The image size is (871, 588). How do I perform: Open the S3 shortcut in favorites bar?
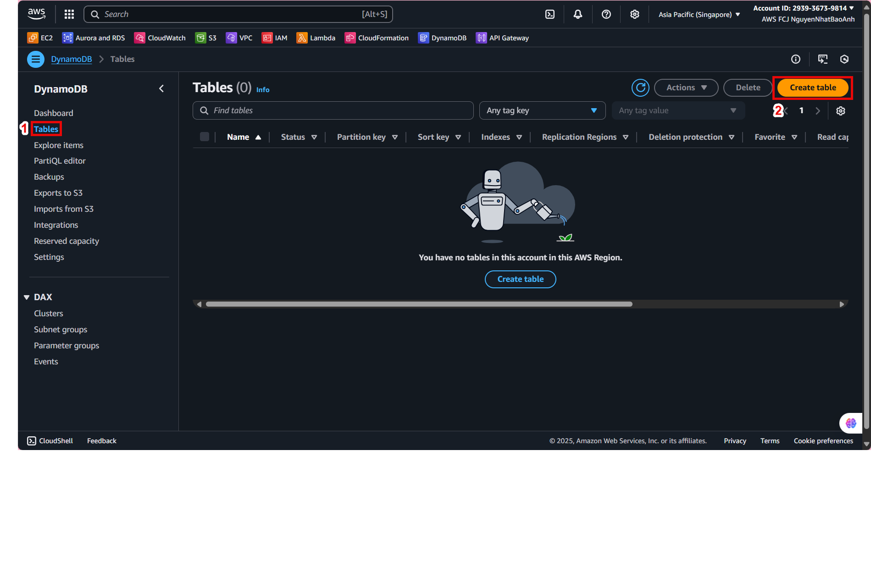(x=205, y=38)
